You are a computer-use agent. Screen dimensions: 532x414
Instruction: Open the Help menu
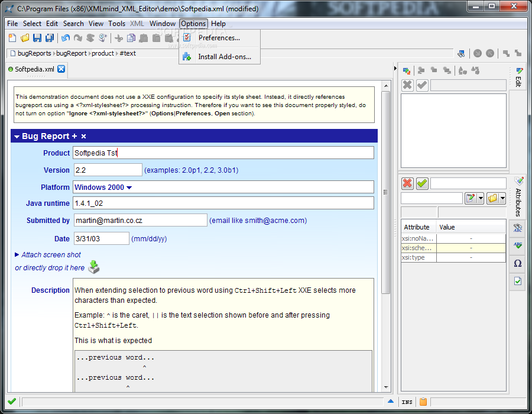pos(218,24)
